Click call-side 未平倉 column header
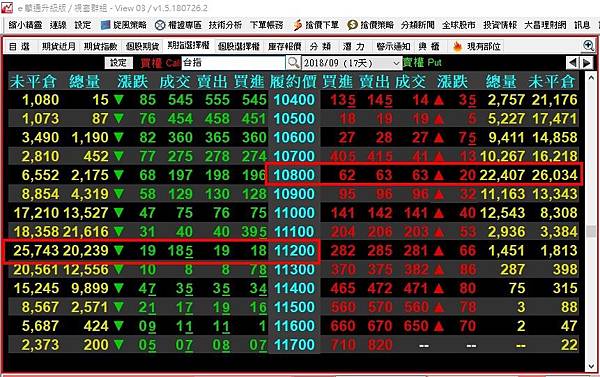The height and width of the screenshot is (377, 600). tap(33, 82)
